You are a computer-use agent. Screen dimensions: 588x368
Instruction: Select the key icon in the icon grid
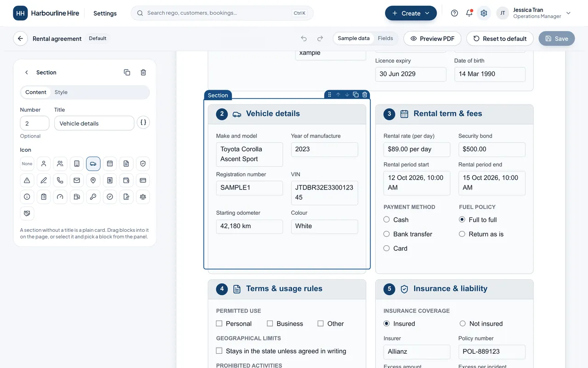[x=93, y=197]
